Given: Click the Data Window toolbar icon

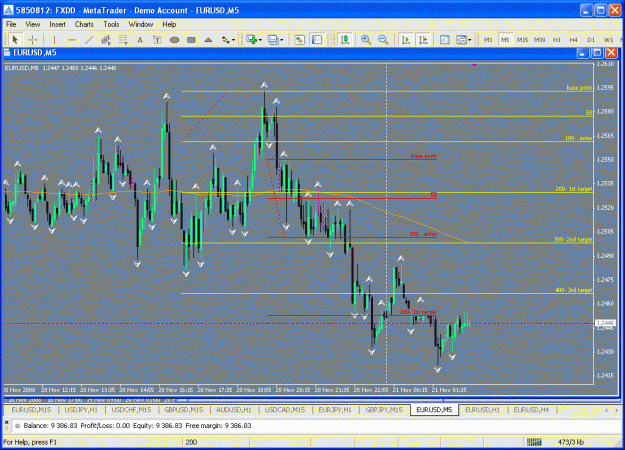Looking at the screenshot, I should 317,39.
